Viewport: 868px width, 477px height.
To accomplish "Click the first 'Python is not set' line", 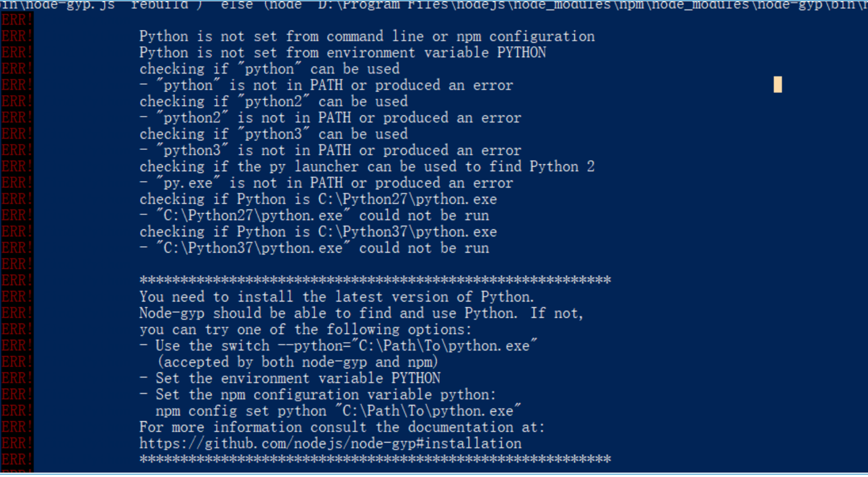I will (367, 36).
